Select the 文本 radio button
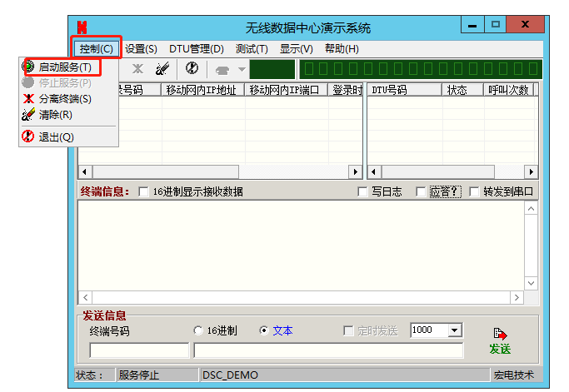The height and width of the screenshot is (392, 569). [264, 330]
